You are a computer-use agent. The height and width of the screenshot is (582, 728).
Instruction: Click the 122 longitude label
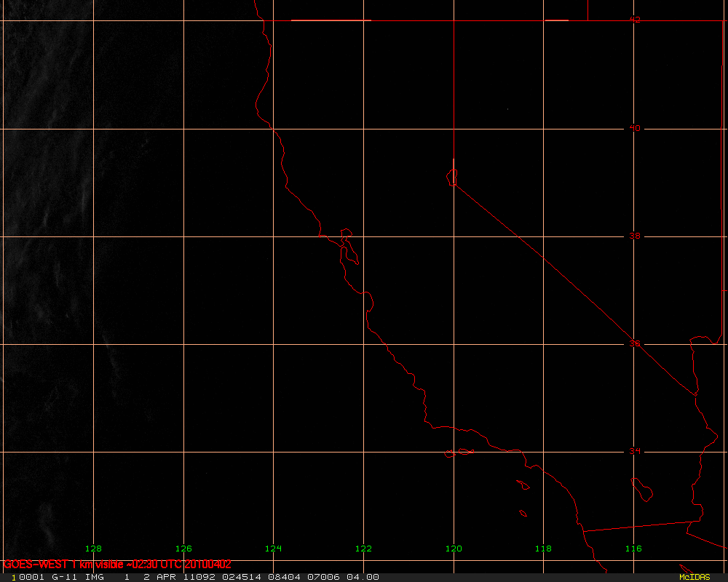[x=363, y=549]
